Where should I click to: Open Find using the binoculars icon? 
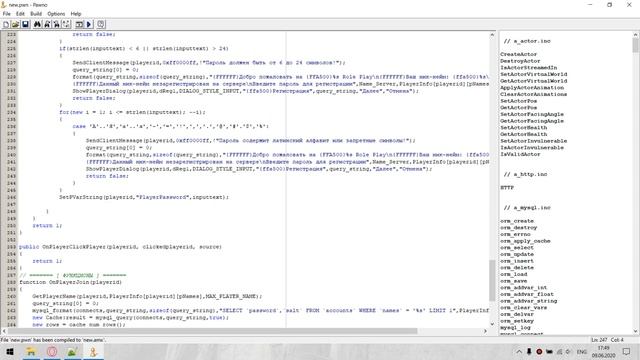(x=37, y=24)
